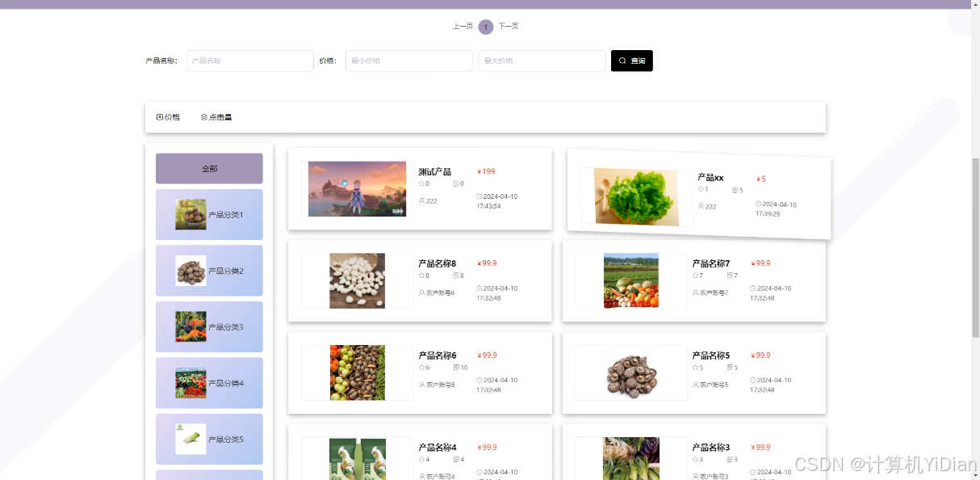980x480 pixels.
Task: Click the 产品名称4 title text
Action: pyautogui.click(x=437, y=448)
